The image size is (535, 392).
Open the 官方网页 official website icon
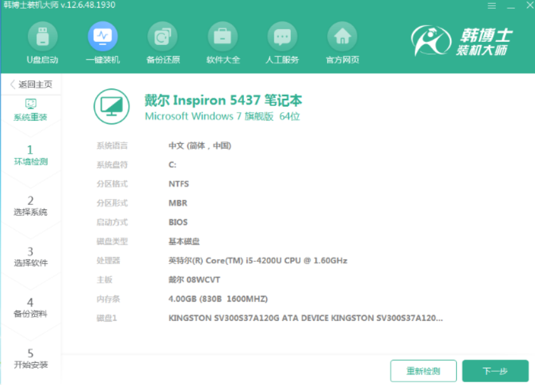[342, 37]
